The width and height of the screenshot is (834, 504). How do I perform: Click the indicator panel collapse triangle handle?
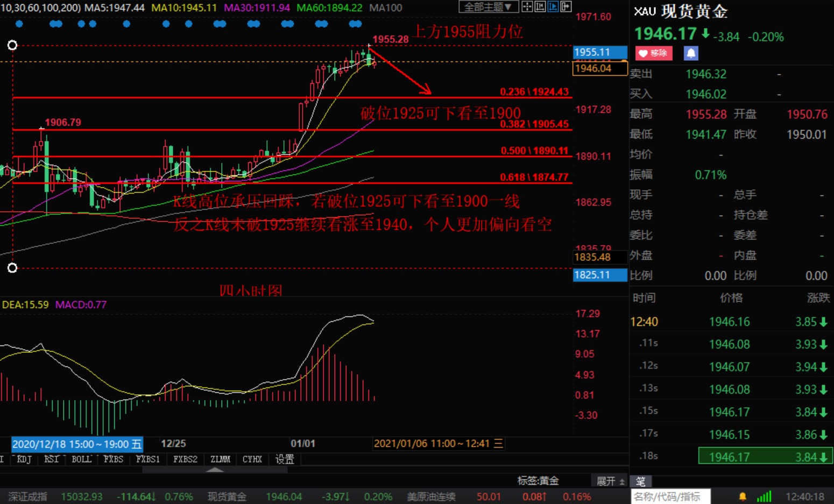(x=215, y=470)
